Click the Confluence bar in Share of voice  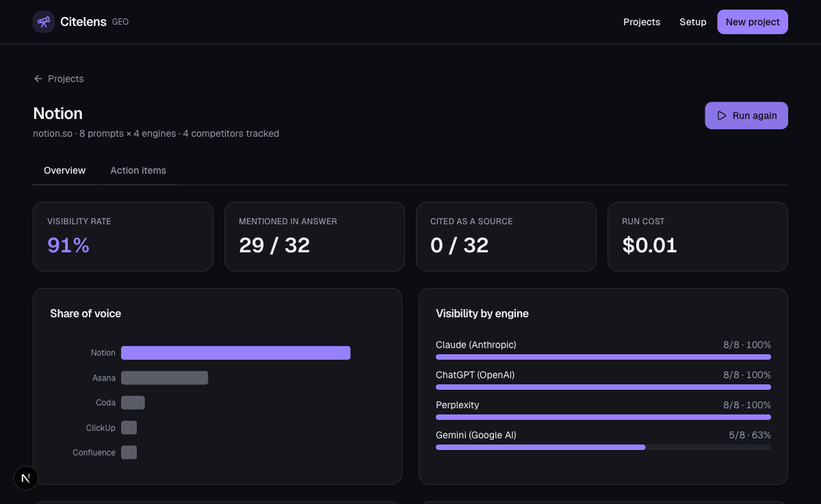[129, 452]
